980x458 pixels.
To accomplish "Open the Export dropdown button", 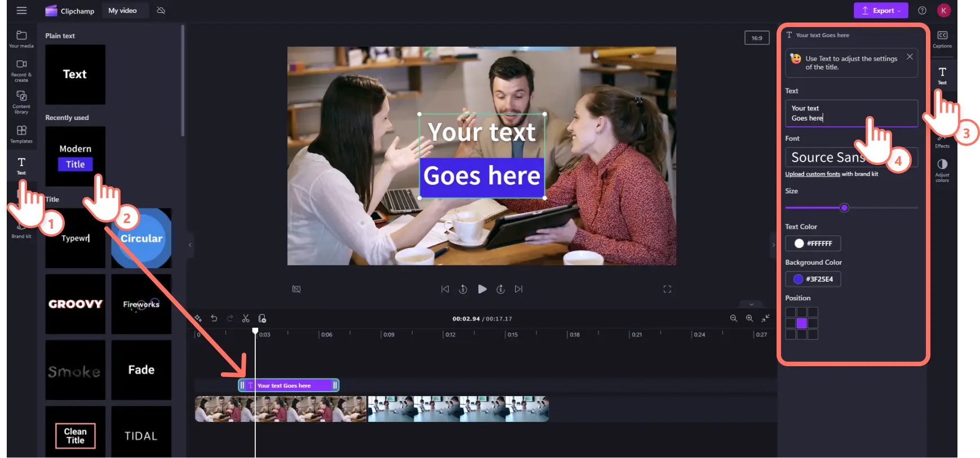I will [880, 11].
